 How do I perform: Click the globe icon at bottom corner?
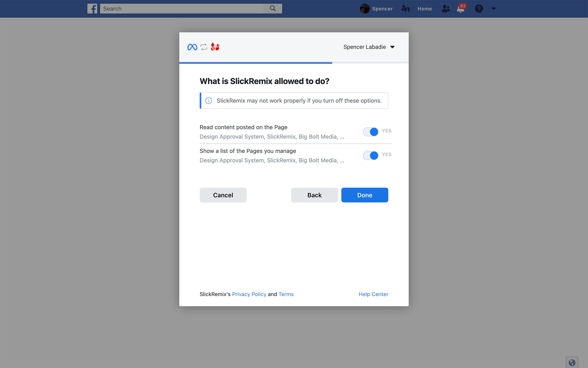[572, 362]
